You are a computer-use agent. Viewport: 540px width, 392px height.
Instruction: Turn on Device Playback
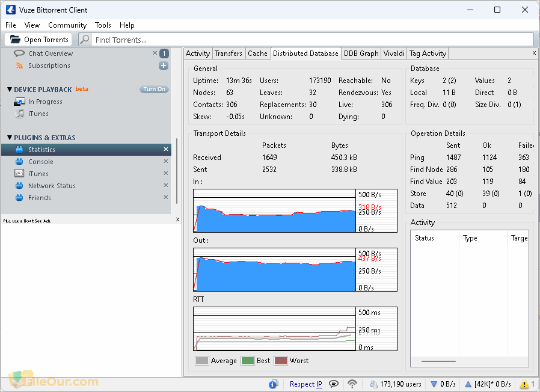tap(154, 90)
